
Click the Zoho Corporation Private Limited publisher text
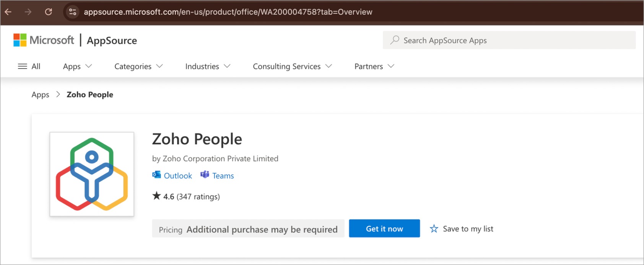(x=221, y=159)
